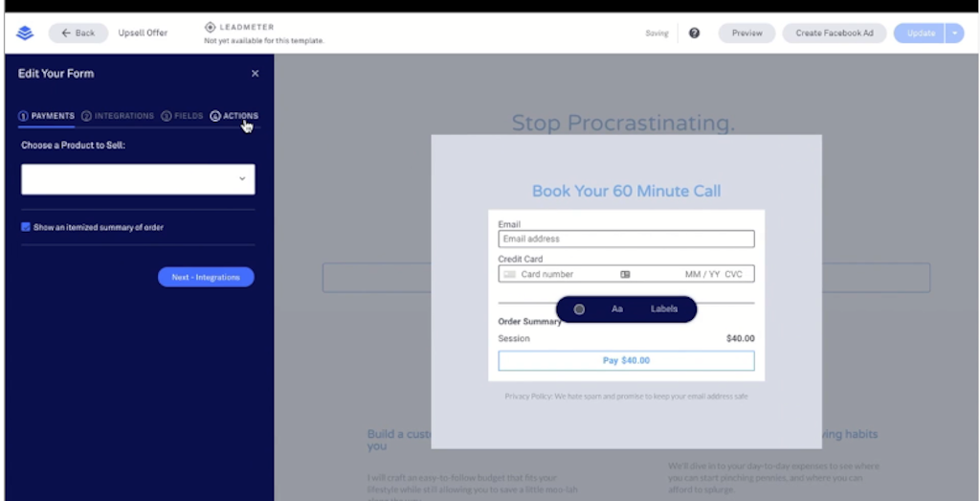Select the Payments step tab
The height and width of the screenshot is (501, 980).
point(46,116)
